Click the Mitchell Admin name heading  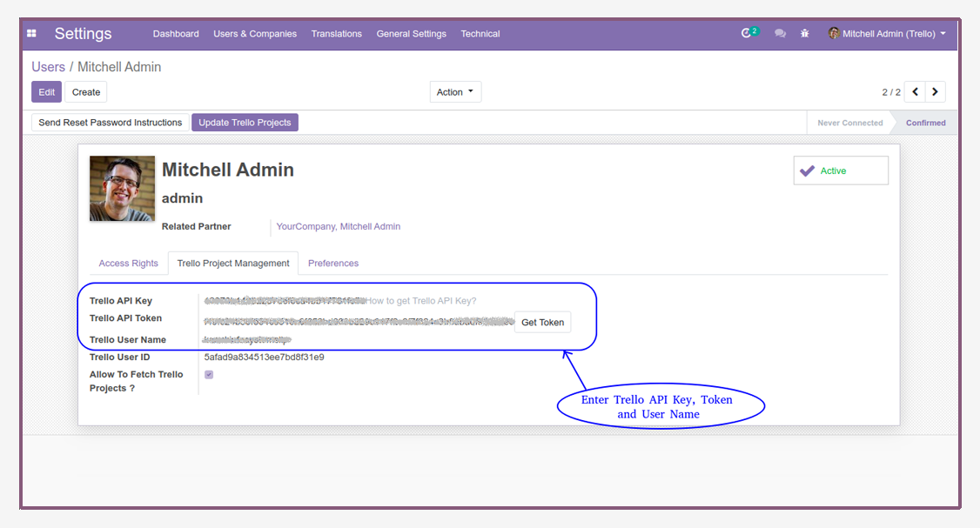click(227, 170)
